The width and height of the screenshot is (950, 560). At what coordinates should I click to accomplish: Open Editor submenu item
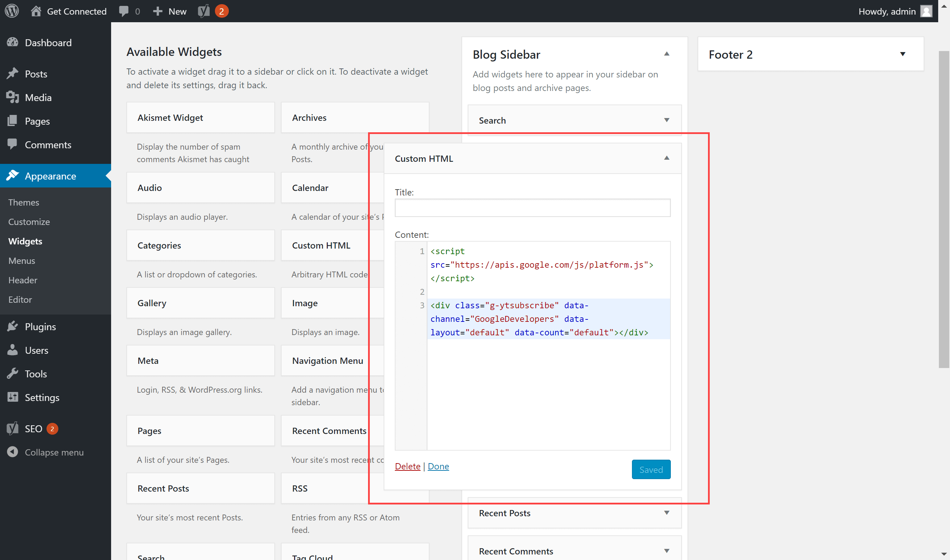pos(20,299)
